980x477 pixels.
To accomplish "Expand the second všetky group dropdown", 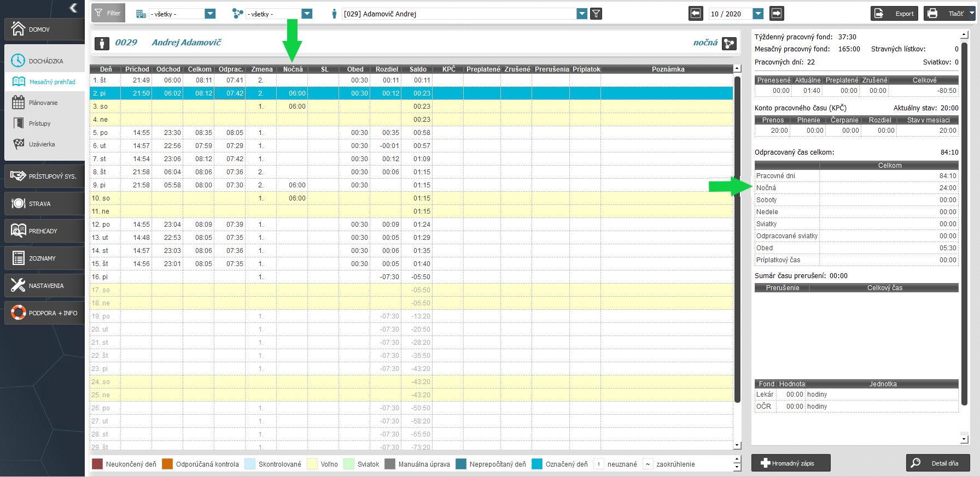I will click(307, 14).
